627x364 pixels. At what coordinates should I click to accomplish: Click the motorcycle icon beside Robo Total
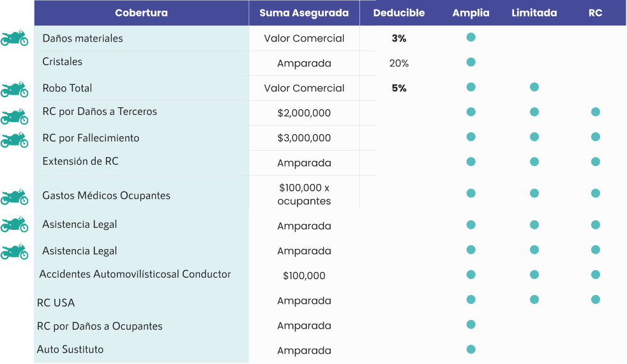14,89
